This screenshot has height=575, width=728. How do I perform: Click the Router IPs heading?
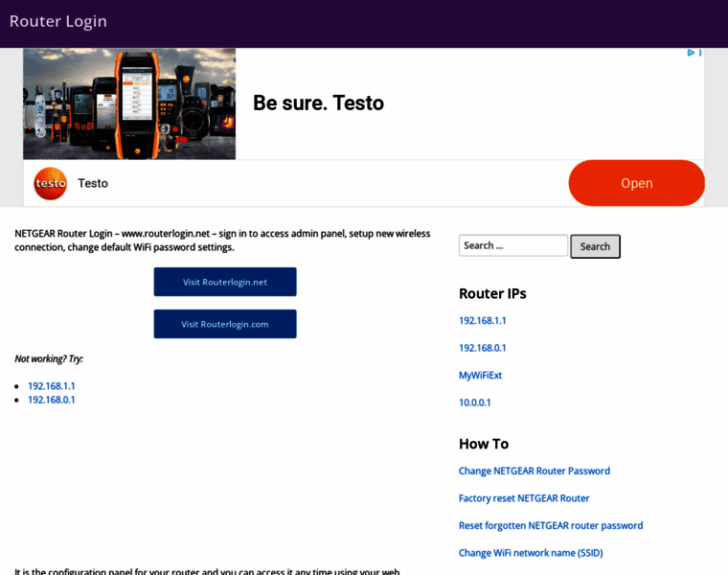coord(492,293)
